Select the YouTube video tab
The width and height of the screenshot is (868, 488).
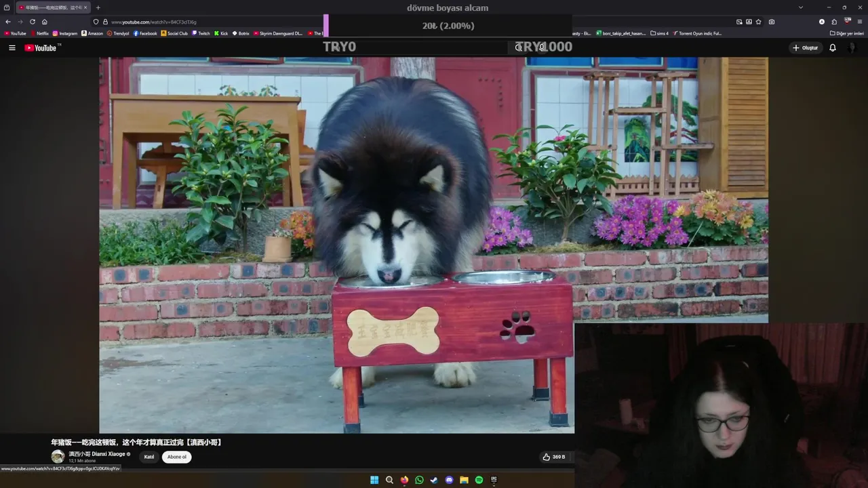point(52,7)
